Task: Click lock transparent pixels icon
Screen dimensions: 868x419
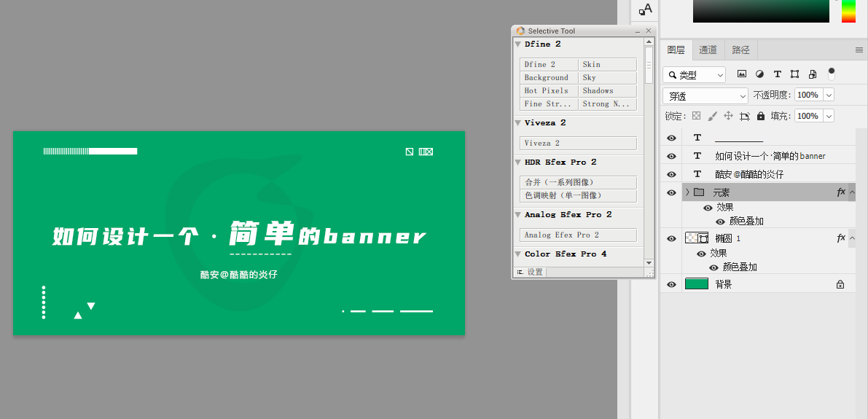Action: [697, 116]
